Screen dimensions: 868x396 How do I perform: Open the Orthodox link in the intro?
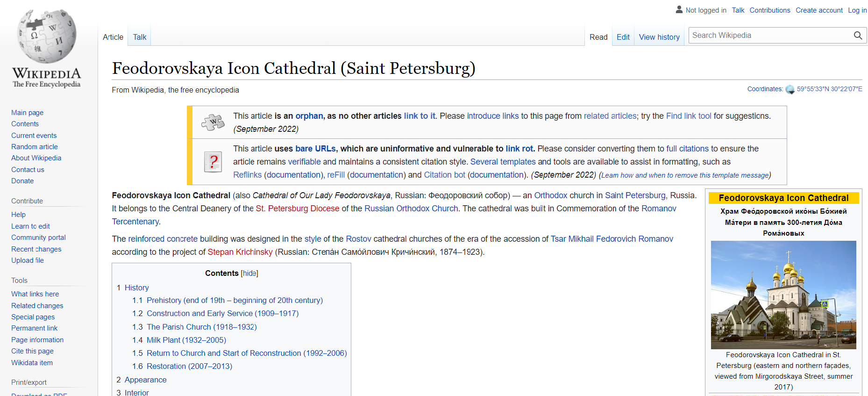click(551, 195)
